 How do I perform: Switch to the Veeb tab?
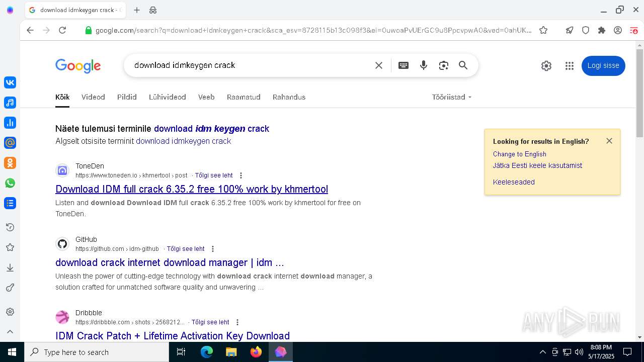[x=206, y=97]
